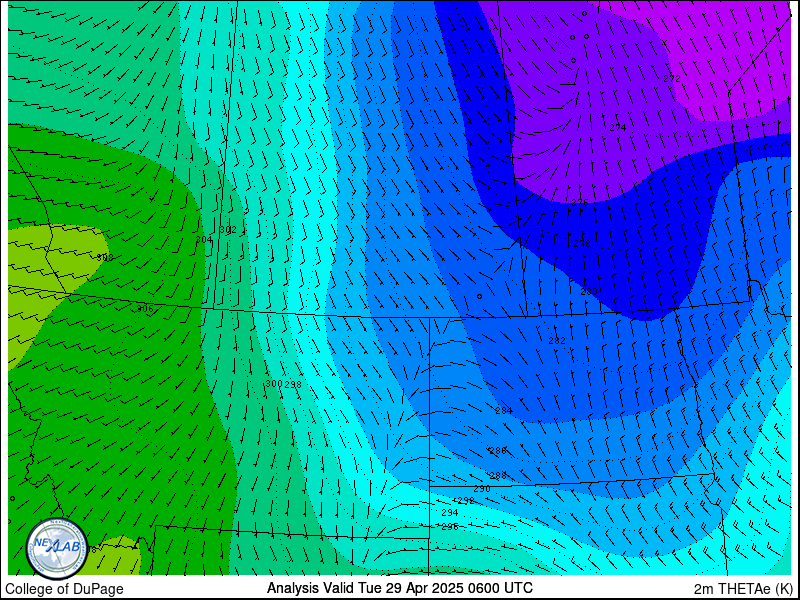Click the 280 contour label

tap(589, 292)
